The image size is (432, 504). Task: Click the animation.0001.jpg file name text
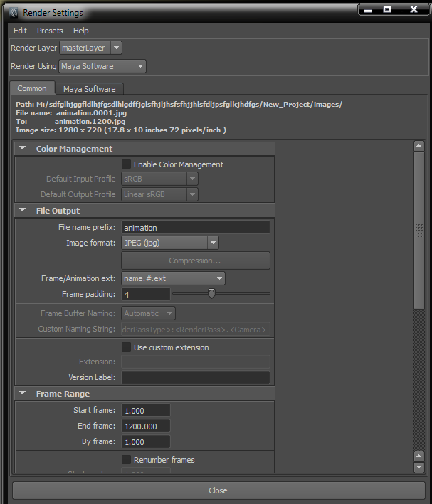(91, 113)
